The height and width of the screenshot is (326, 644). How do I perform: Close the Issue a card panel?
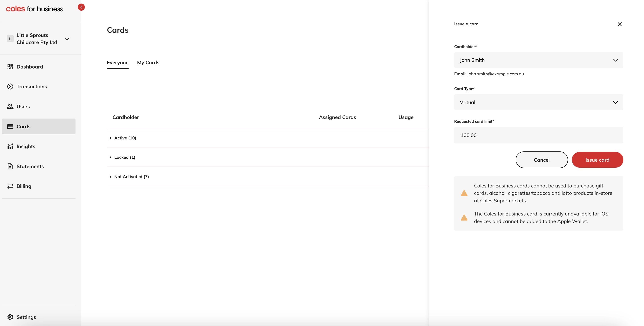click(x=620, y=24)
